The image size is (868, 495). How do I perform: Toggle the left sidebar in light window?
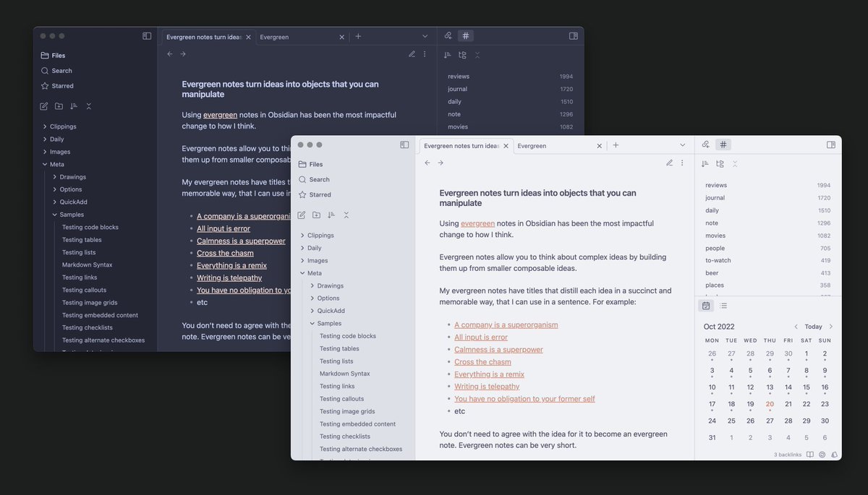[x=404, y=145]
